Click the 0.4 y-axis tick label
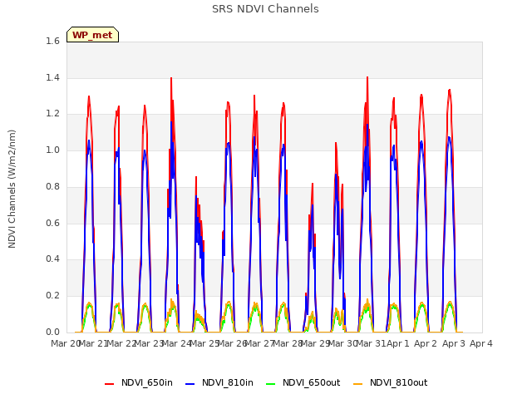Screen dimensions: 532x399 point(52,259)
